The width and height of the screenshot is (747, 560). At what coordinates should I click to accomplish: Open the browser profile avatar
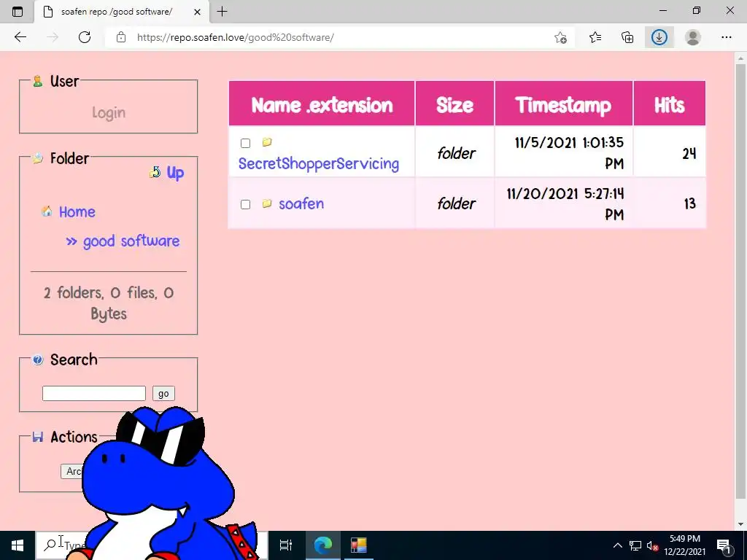point(693,37)
